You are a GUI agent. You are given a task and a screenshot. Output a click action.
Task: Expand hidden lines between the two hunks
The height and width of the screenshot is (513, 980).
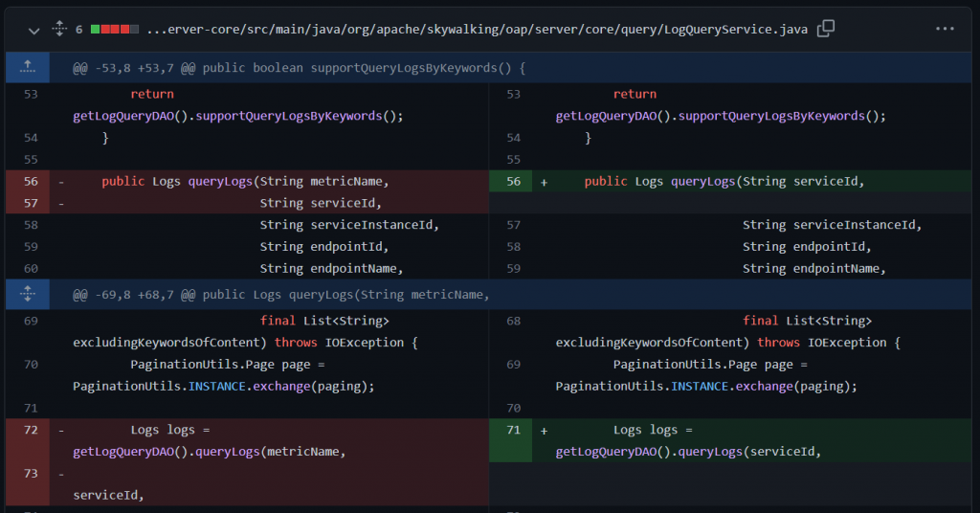28,294
